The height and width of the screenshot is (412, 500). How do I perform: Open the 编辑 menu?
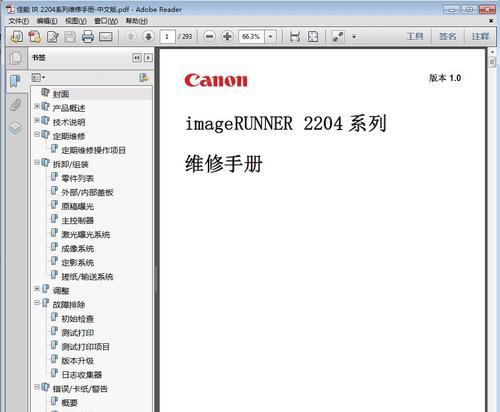(47, 21)
